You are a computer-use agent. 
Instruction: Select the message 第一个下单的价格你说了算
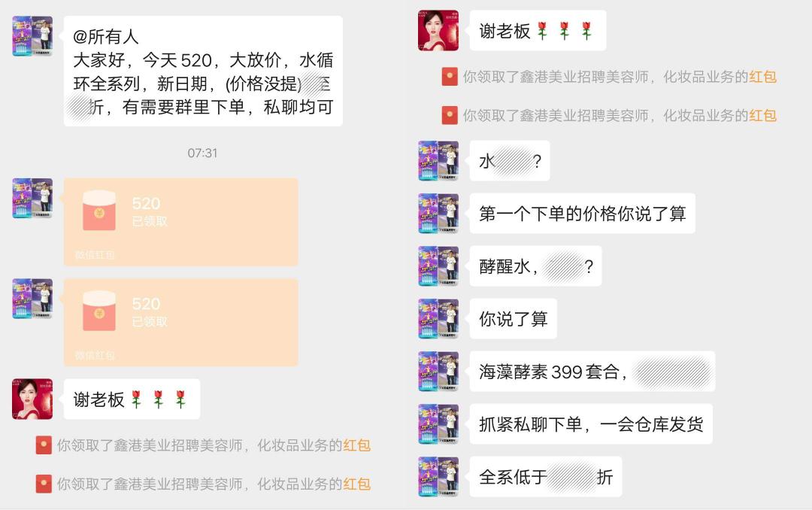(582, 214)
